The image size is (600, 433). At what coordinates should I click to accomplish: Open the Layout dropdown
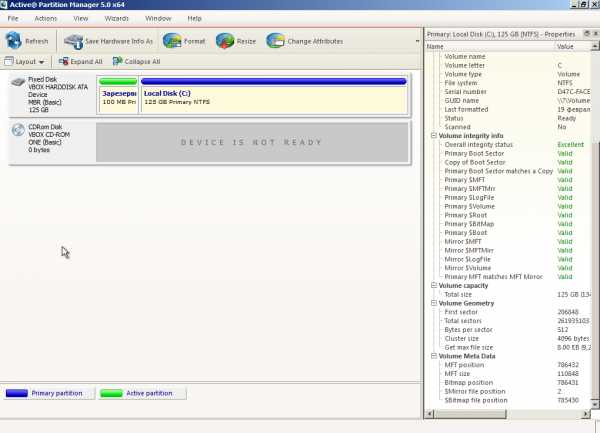coord(24,61)
